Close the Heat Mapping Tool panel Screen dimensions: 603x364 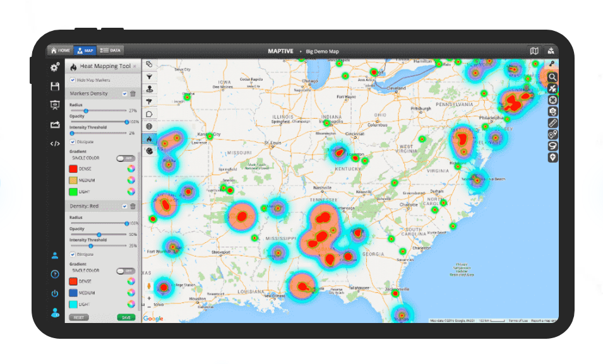(x=134, y=66)
